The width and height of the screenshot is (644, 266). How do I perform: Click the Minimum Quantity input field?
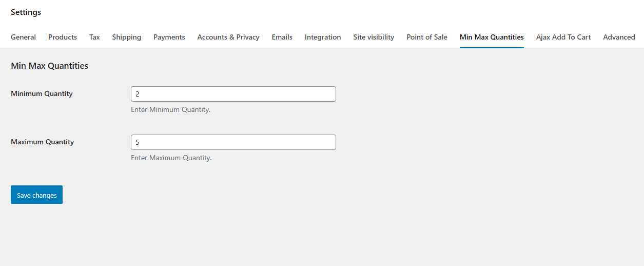(x=233, y=94)
